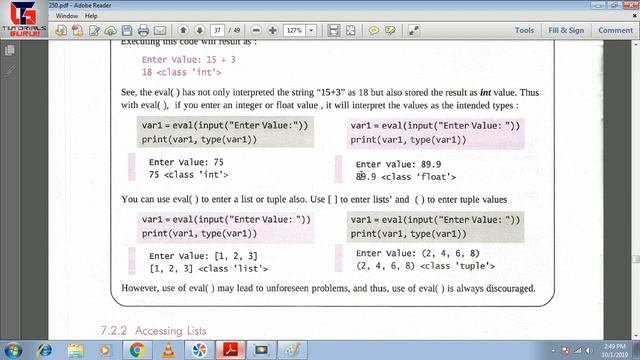
Task: Switch to the colorful pinwheel app in the taskbar
Action: point(200,350)
